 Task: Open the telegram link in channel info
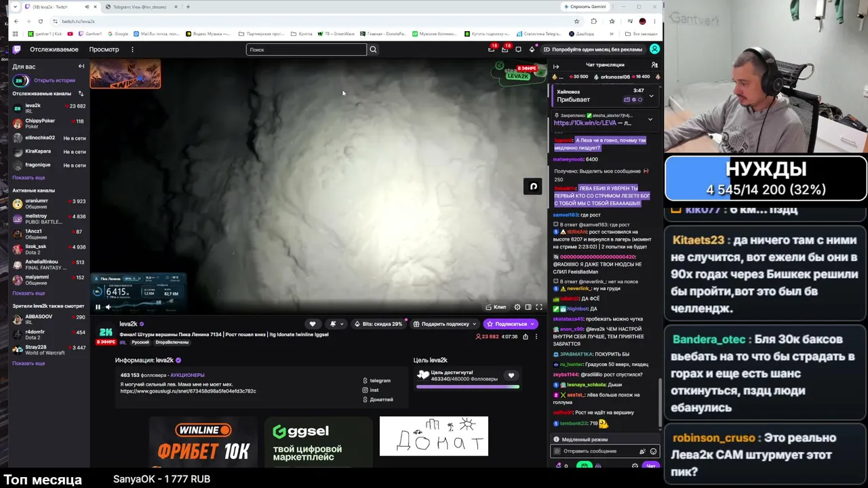click(x=376, y=381)
